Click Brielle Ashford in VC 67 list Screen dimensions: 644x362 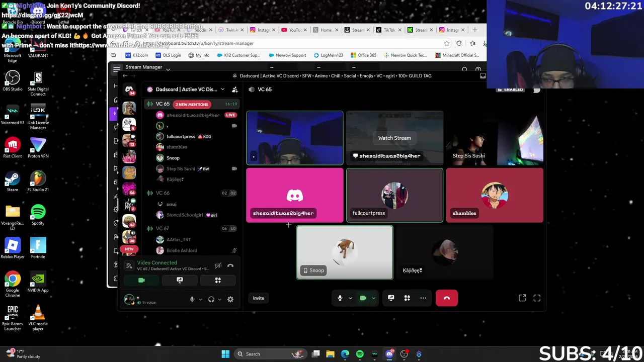[182, 250]
